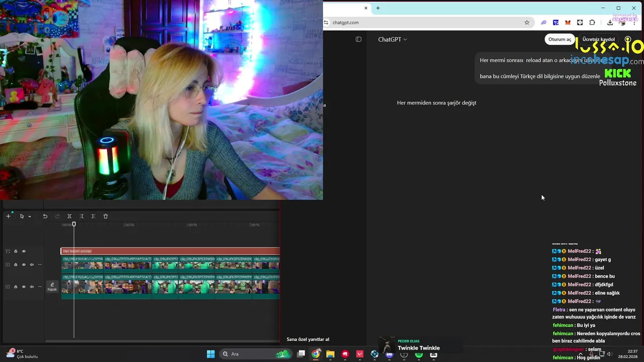Hide the text track with eye icon
The image size is (644, 362).
(24, 251)
